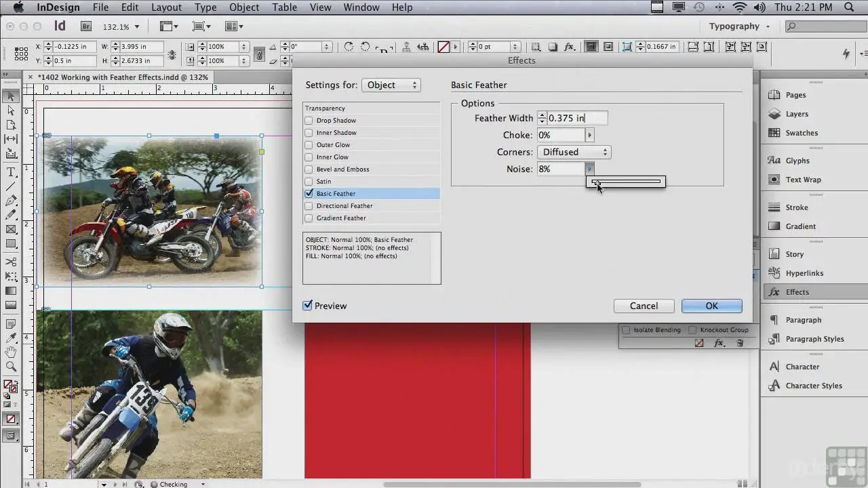Enable the Drop Shadow checkbox
The width and height of the screenshot is (868, 488).
point(309,121)
